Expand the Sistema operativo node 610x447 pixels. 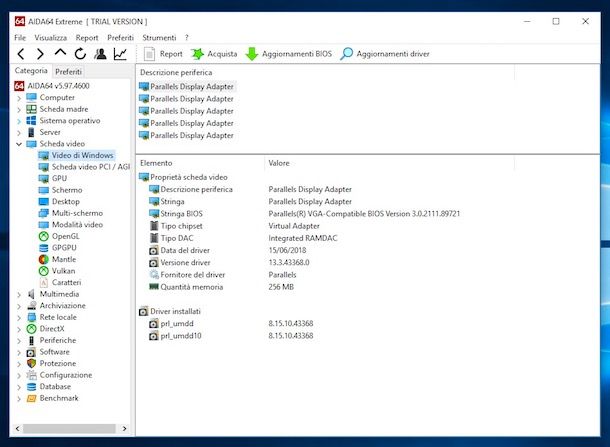coord(19,121)
